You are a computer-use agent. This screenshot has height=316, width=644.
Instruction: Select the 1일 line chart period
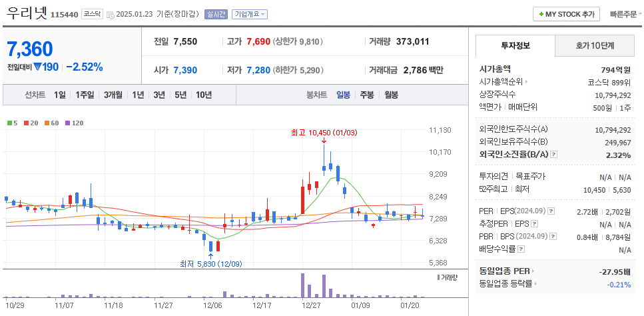pos(59,95)
